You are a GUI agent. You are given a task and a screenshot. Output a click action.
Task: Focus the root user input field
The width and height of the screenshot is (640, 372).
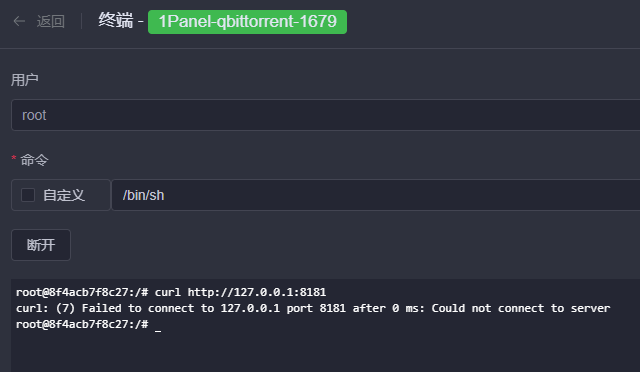325,115
